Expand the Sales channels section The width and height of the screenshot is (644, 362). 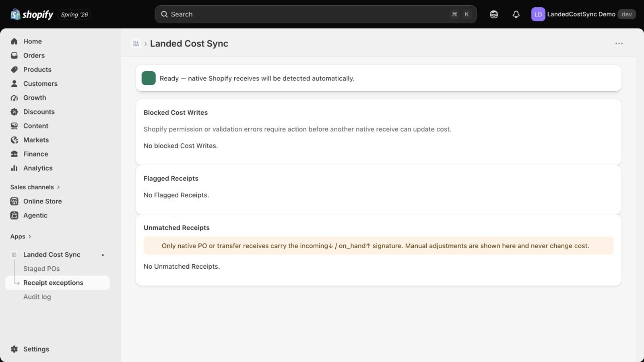pyautogui.click(x=35, y=187)
